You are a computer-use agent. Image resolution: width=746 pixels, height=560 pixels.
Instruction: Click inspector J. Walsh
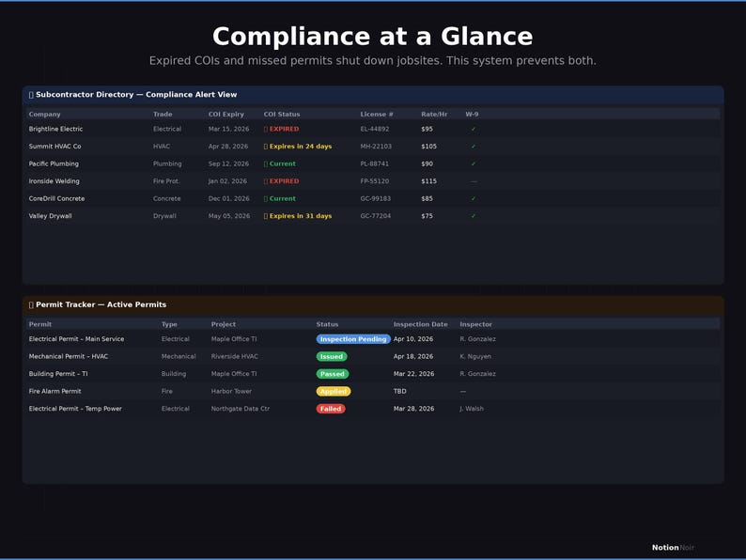tap(472, 409)
